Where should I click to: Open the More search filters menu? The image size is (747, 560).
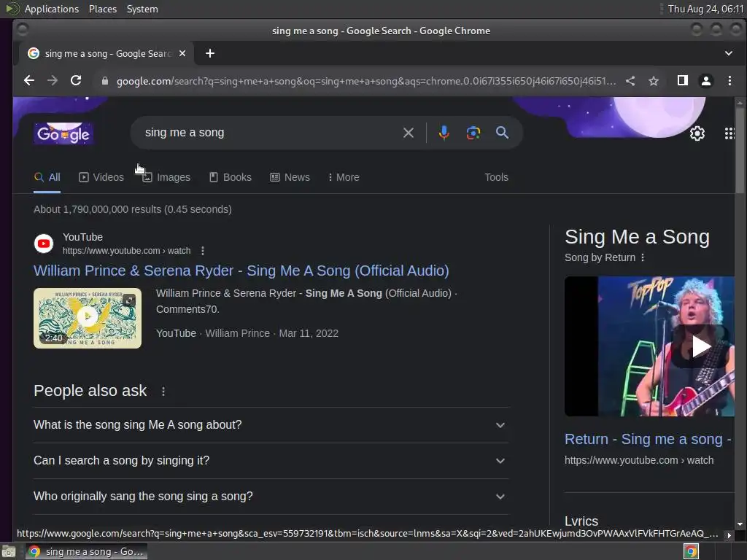click(344, 177)
